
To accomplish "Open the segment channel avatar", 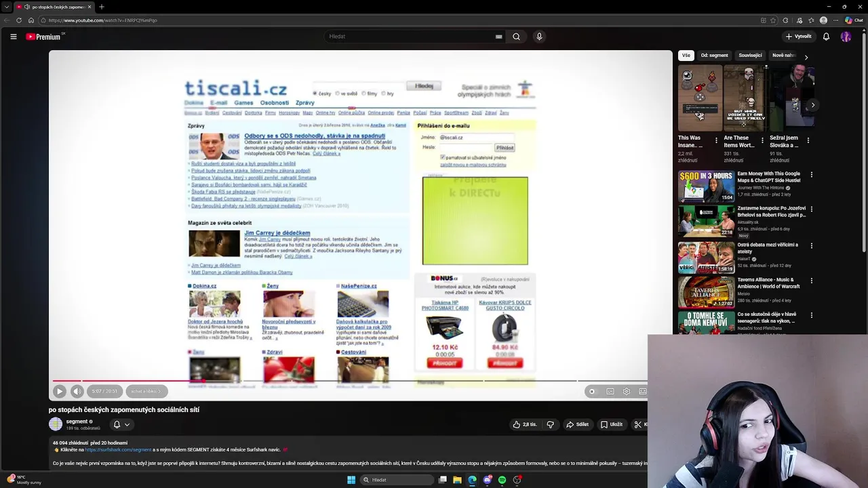I will (56, 424).
